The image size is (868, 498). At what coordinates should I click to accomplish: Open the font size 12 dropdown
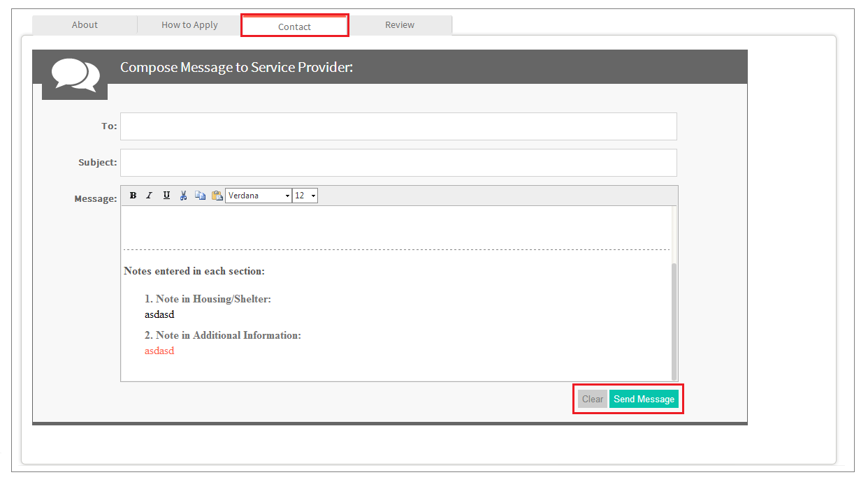[x=305, y=196]
